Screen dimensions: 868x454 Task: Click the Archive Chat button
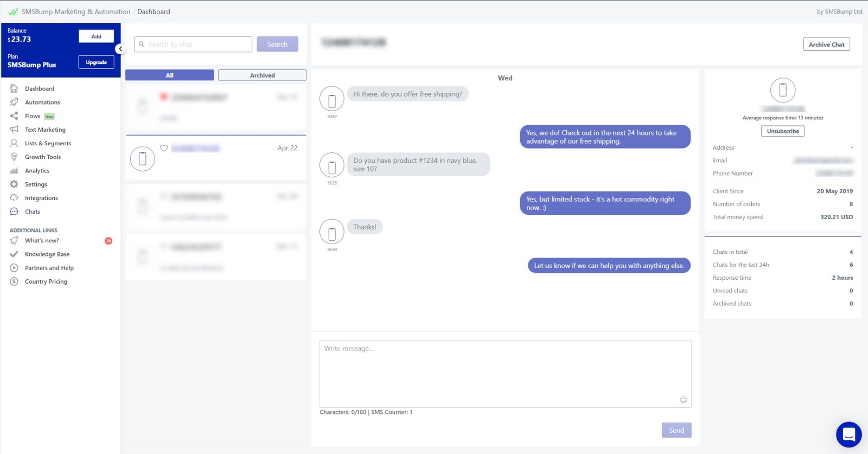click(x=826, y=44)
